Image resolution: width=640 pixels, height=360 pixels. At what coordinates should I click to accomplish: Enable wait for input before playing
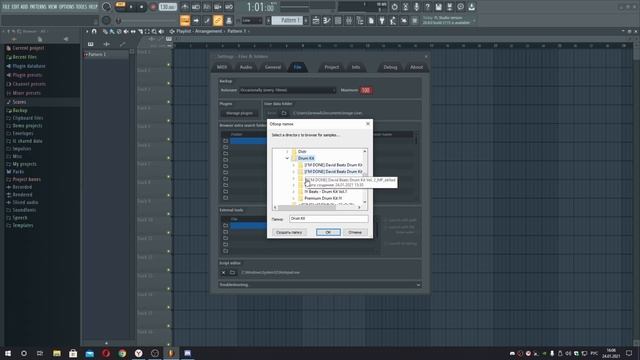(x=196, y=7)
